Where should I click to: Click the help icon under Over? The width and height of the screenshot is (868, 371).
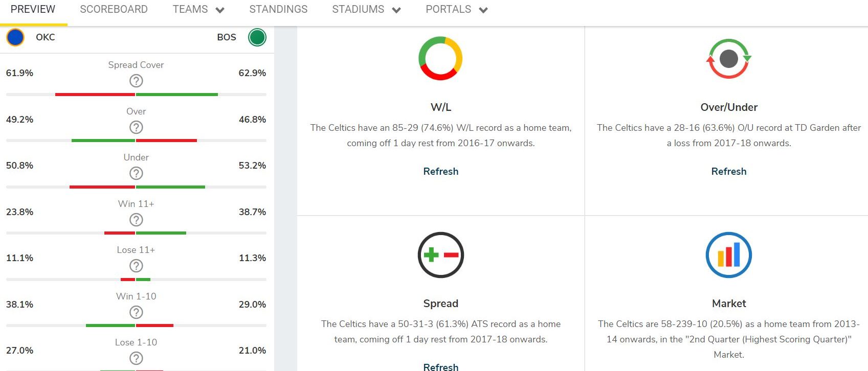coord(136,127)
